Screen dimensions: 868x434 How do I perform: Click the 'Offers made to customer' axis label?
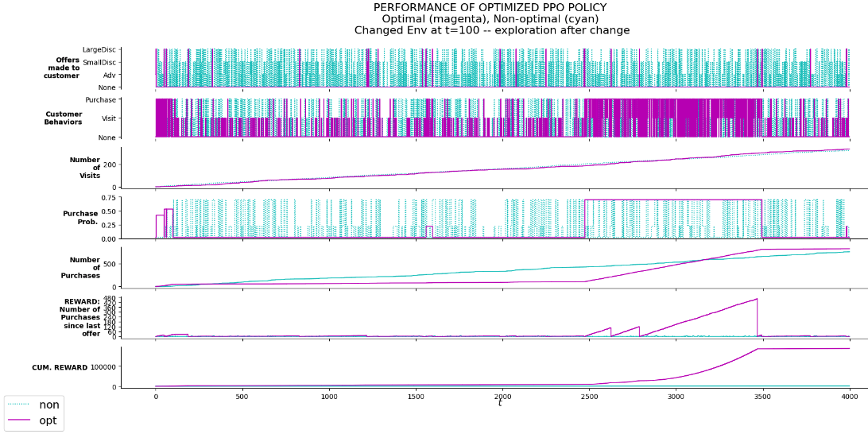(62, 68)
